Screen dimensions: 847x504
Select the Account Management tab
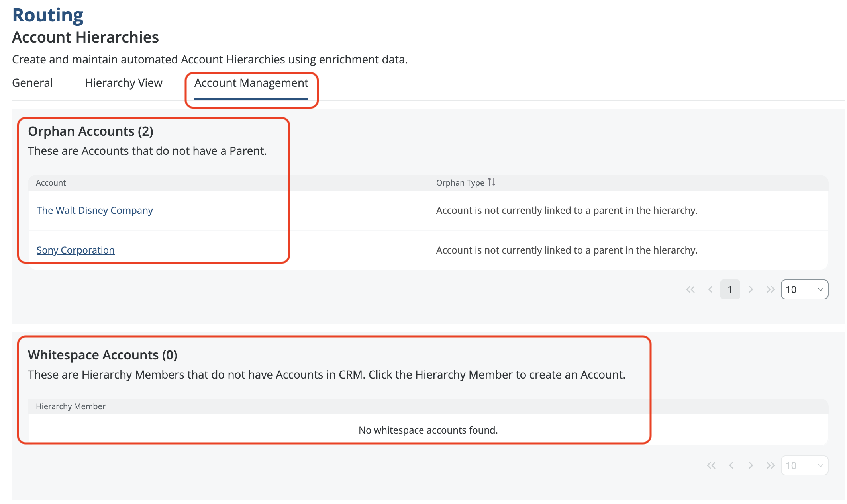click(251, 83)
